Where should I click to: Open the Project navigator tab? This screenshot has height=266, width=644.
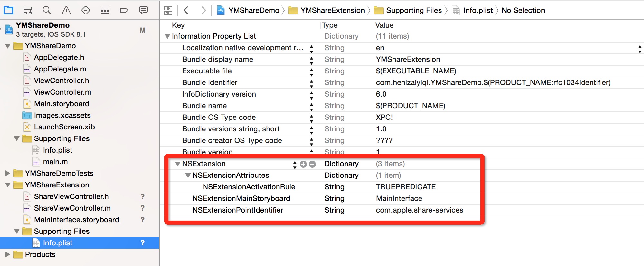tap(8, 10)
